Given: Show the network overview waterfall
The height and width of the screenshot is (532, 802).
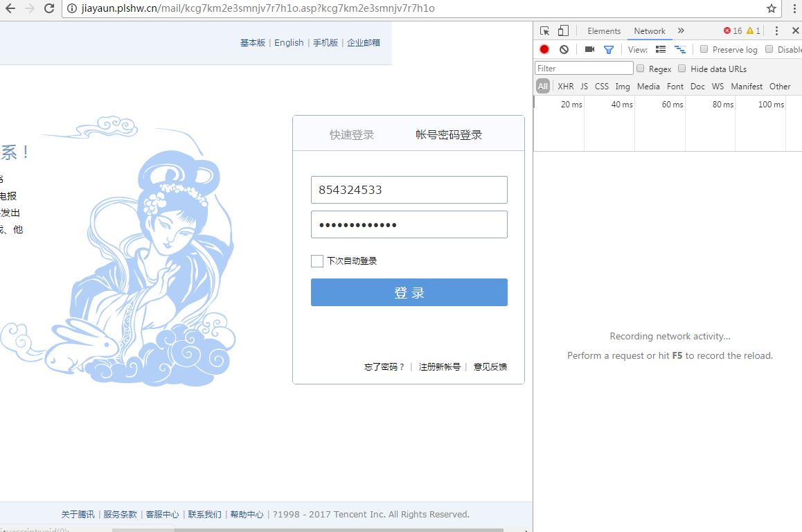Looking at the screenshot, I should tap(679, 49).
